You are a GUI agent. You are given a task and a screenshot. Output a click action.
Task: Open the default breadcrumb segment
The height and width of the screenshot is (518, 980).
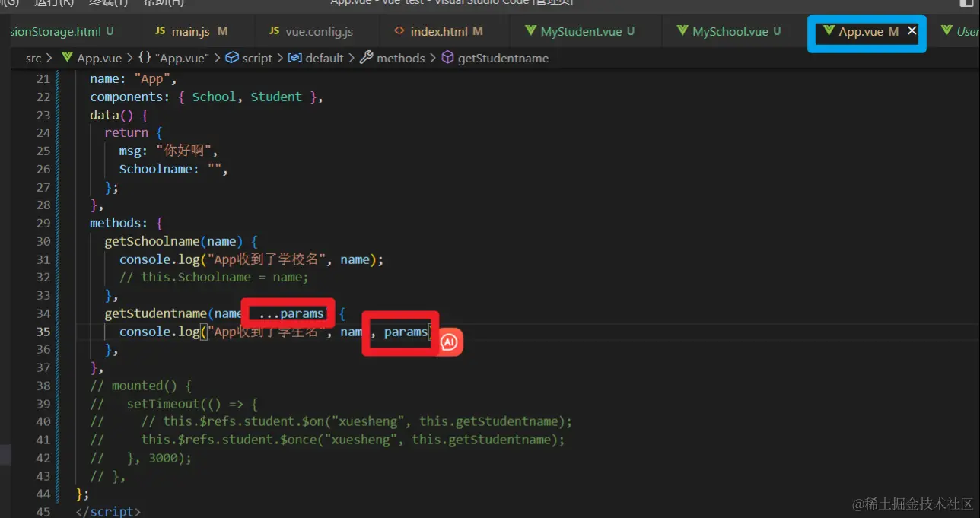tap(316, 58)
